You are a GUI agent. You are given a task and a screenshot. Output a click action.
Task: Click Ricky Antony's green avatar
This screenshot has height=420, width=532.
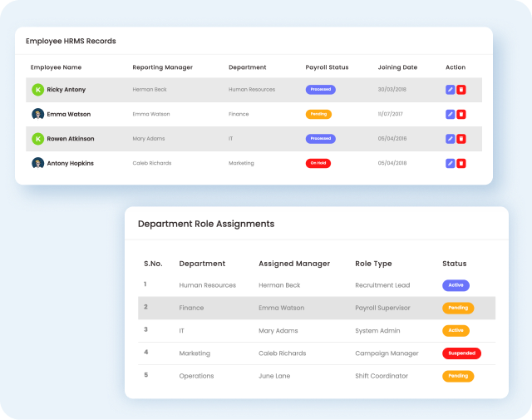37,90
